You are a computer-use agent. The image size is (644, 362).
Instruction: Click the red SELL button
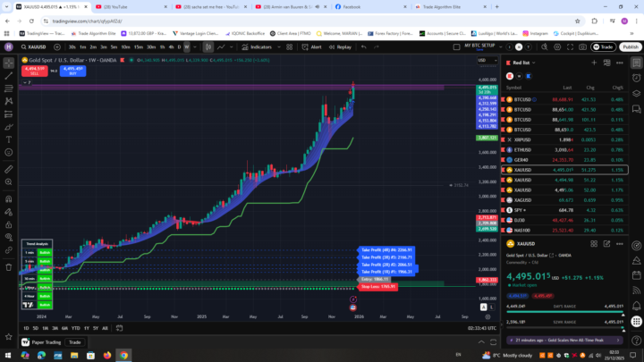tap(35, 71)
